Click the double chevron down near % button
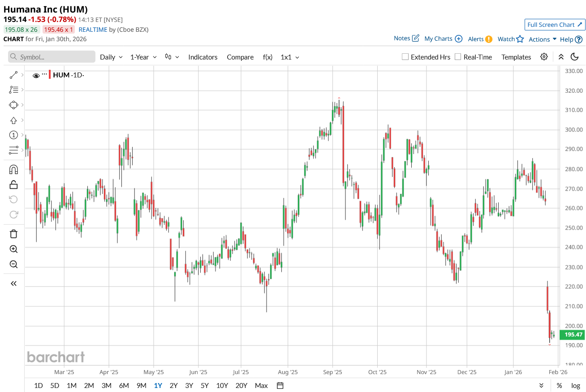586x392 pixels. pyautogui.click(x=541, y=385)
